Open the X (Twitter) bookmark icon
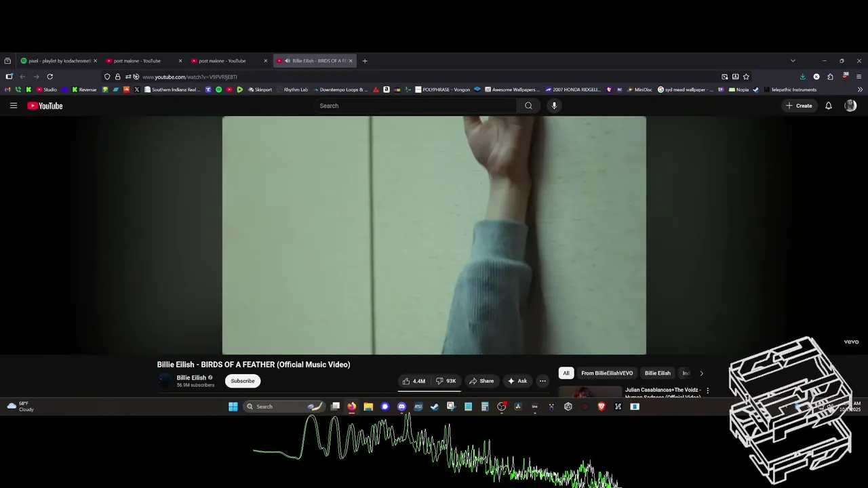Viewport: 868px width, 488px height. tap(137, 89)
